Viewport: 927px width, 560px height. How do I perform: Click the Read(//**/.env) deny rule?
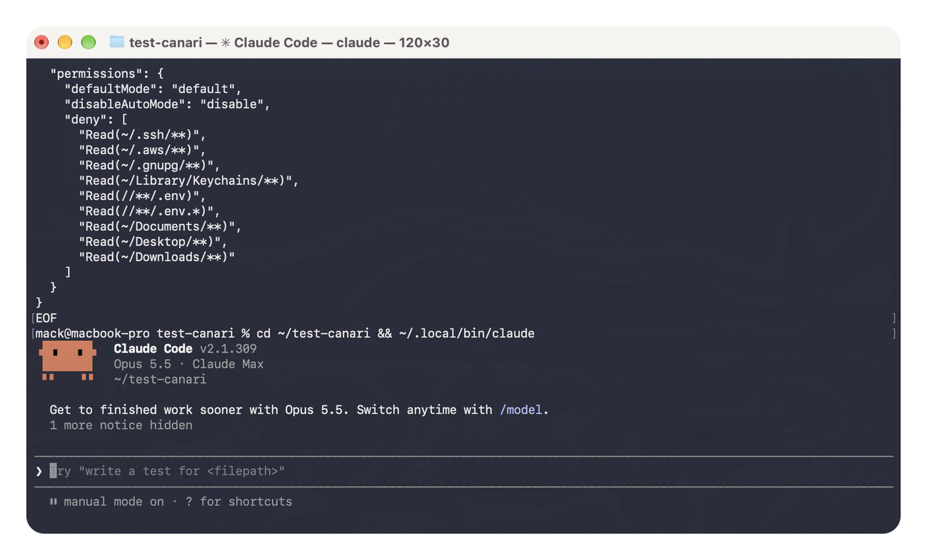click(142, 195)
